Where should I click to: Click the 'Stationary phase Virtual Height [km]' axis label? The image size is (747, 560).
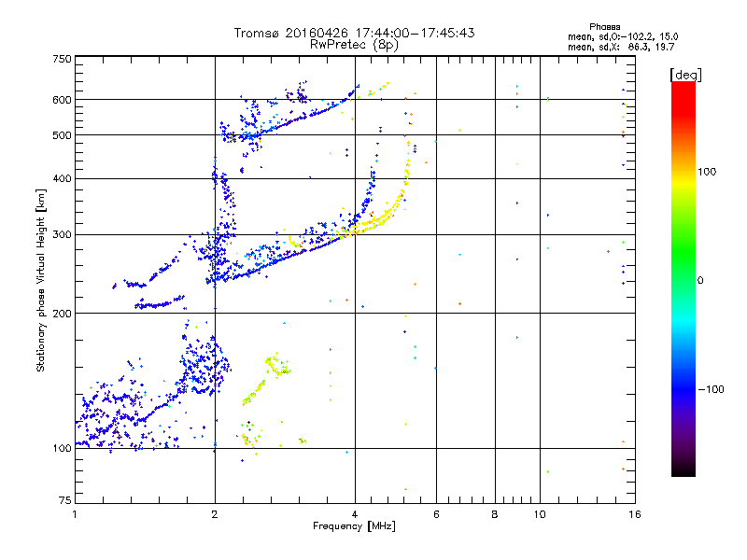40,280
